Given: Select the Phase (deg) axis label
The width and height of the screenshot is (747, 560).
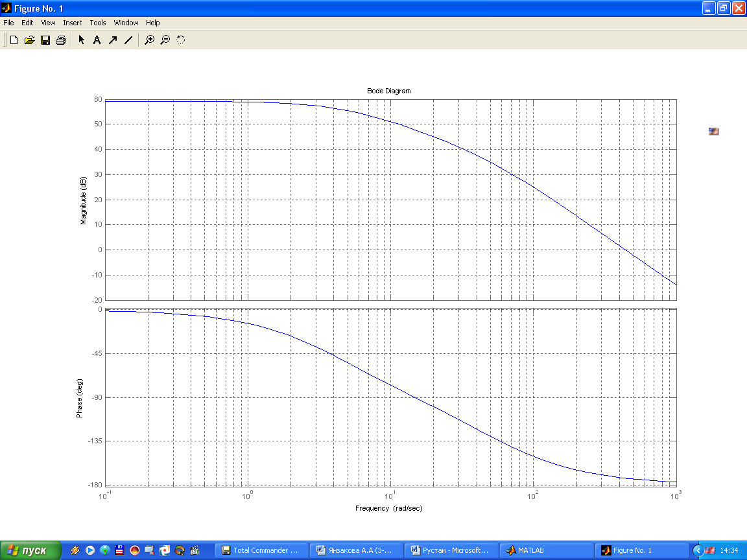Looking at the screenshot, I should click(x=79, y=399).
